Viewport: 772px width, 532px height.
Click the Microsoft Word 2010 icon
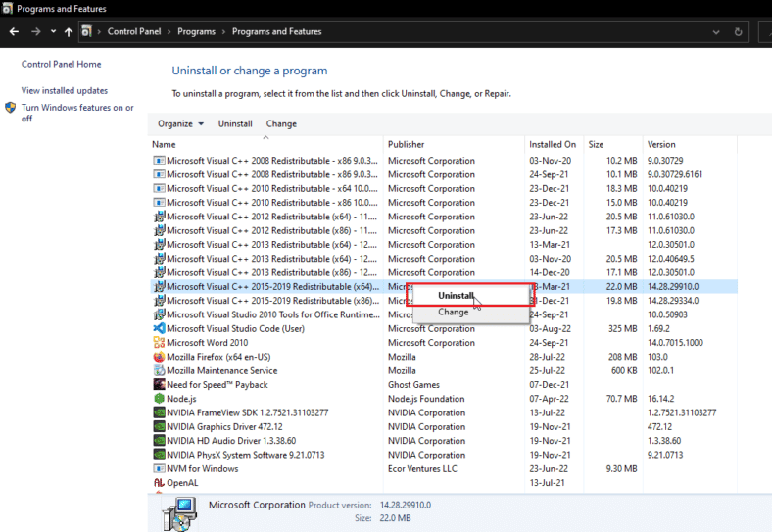[x=159, y=342]
